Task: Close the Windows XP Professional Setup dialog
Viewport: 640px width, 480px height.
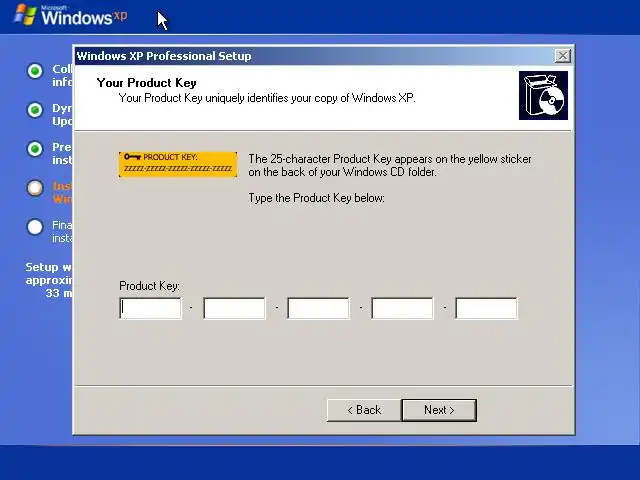Action: (562, 56)
